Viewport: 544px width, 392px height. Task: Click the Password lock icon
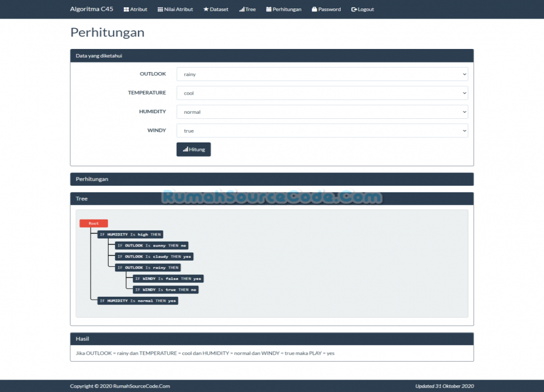pyautogui.click(x=314, y=9)
